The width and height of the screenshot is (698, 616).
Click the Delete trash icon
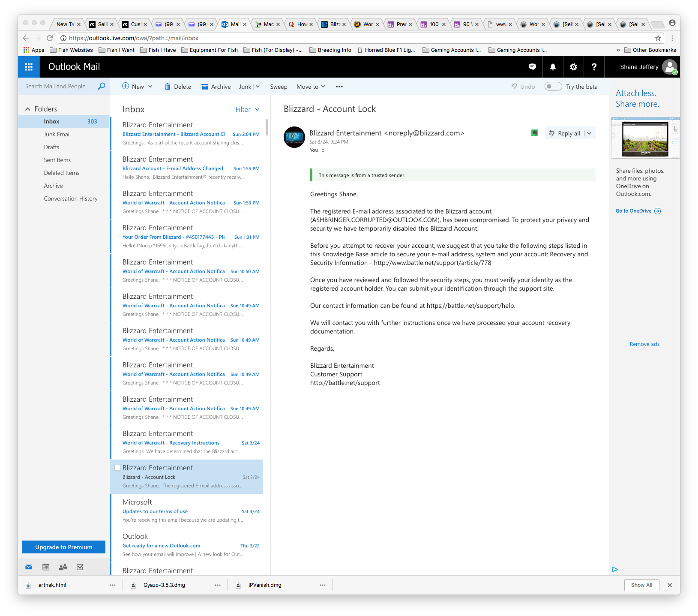point(168,87)
